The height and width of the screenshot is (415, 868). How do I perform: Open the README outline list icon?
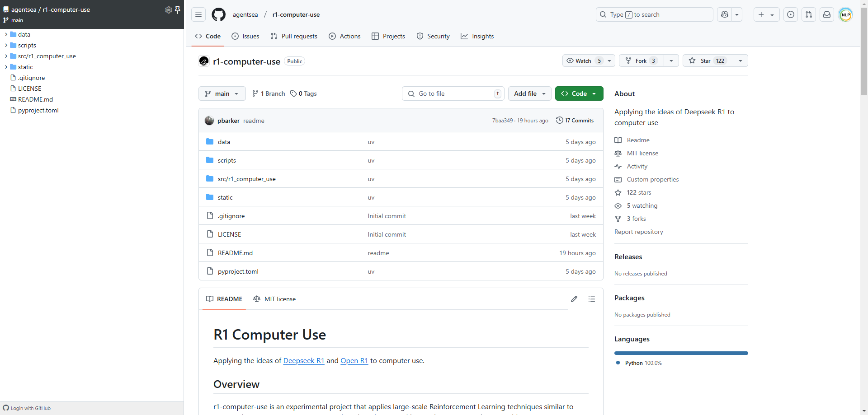coord(592,299)
